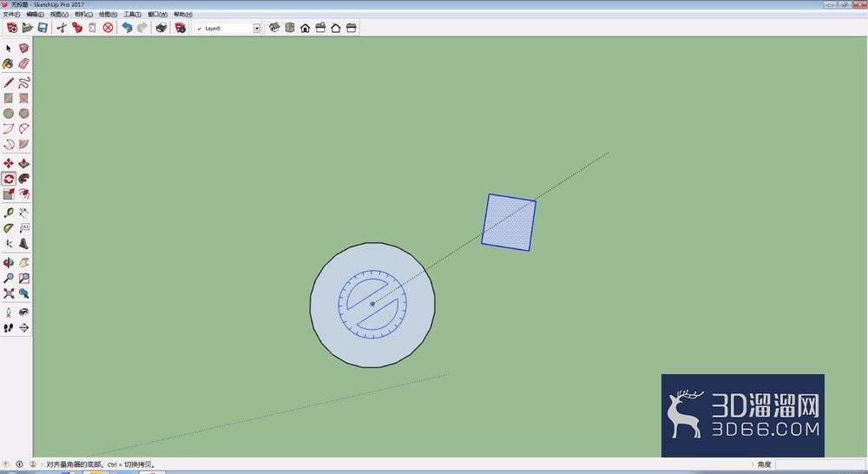Image resolution: width=868 pixels, height=474 pixels.
Task: Click the New file toolbar icon
Action: click(11, 28)
